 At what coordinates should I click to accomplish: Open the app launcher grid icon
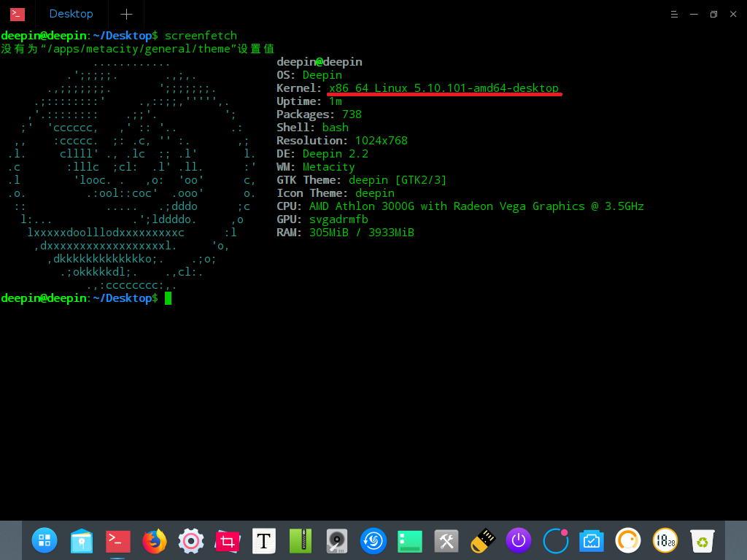[44, 541]
